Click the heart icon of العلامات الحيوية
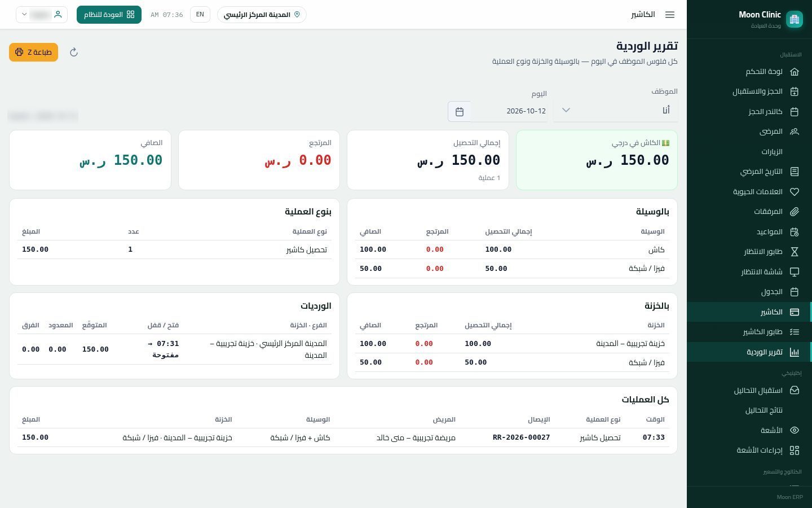This screenshot has width=812, height=508. [795, 192]
